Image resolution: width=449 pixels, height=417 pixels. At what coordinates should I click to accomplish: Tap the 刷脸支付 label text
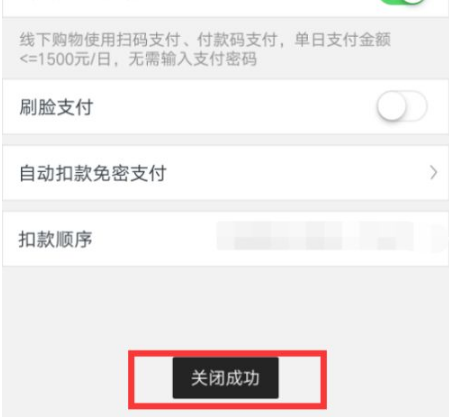coord(56,107)
